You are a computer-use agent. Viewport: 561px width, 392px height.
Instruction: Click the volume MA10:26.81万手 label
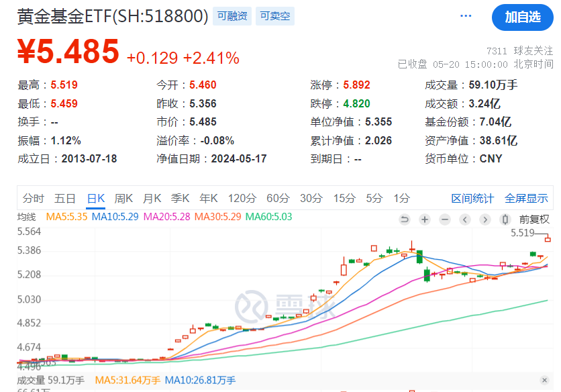point(201,380)
